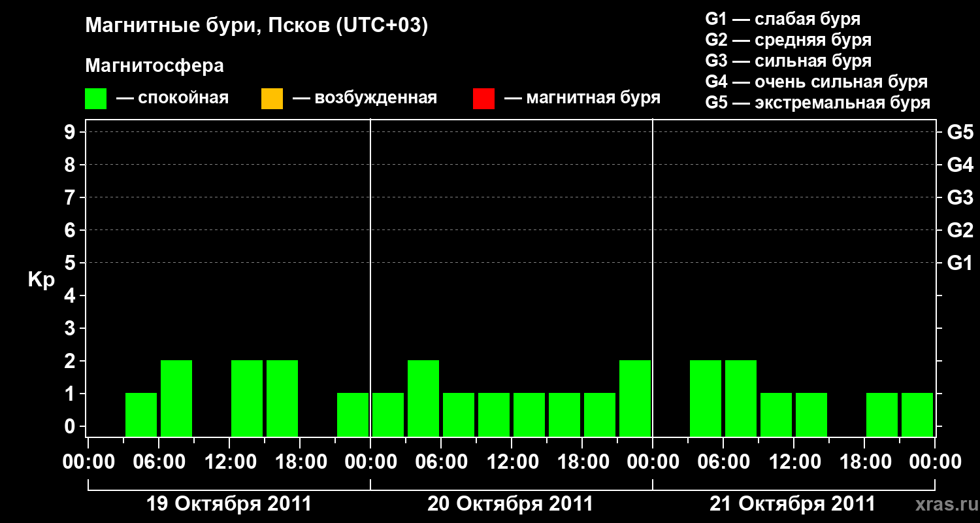Click the Kp axis value '9'
The image size is (980, 523).
tap(71, 132)
